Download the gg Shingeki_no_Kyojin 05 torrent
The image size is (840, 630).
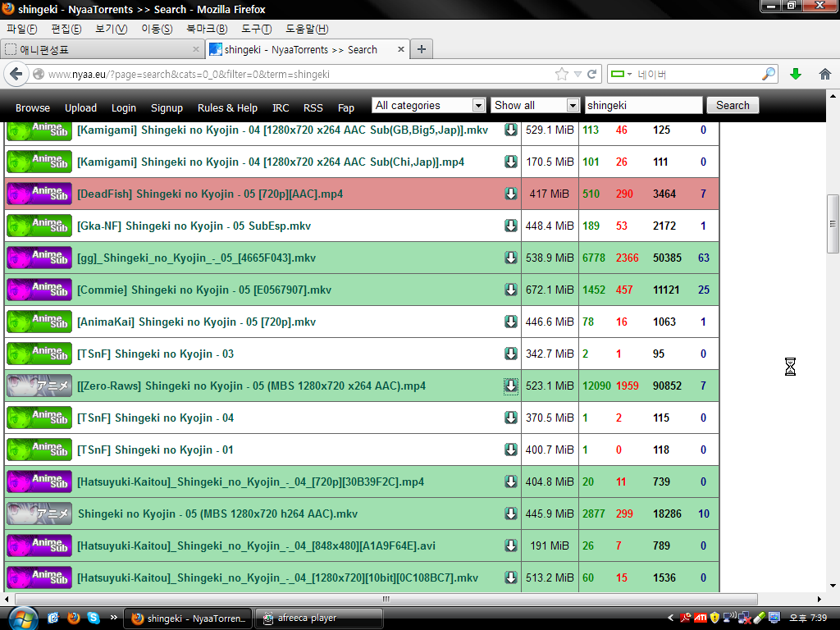pos(510,258)
